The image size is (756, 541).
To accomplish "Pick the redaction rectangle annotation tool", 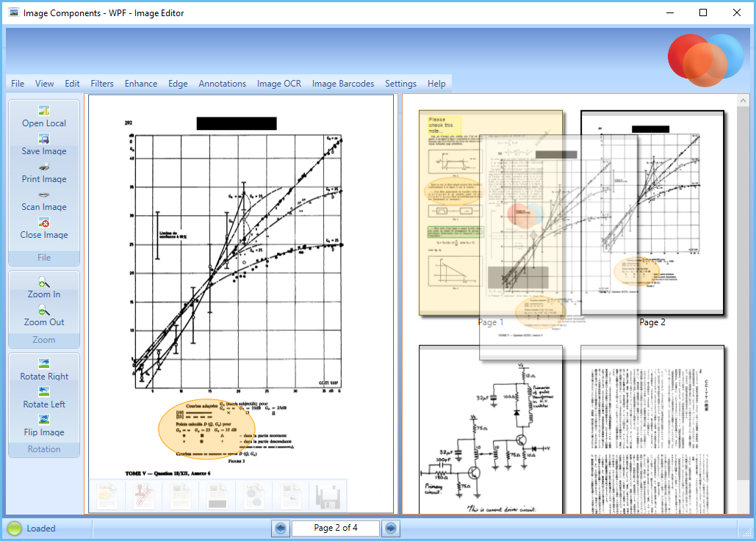I will click(217, 496).
